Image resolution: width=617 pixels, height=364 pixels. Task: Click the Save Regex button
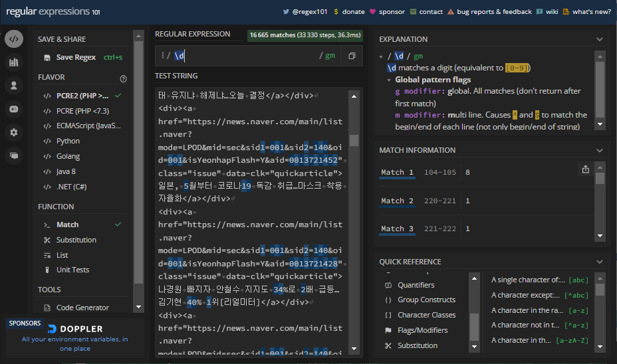click(x=82, y=58)
